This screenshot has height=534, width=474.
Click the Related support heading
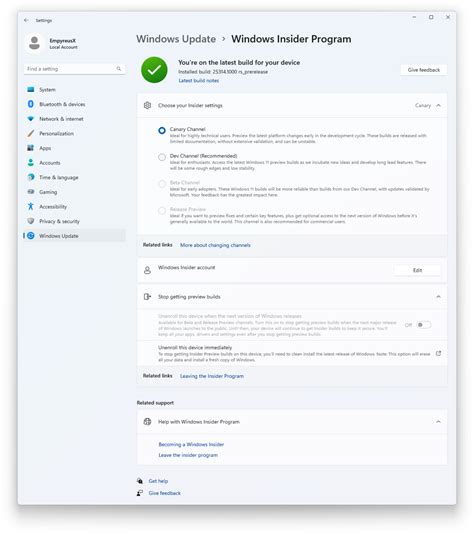pos(155,403)
